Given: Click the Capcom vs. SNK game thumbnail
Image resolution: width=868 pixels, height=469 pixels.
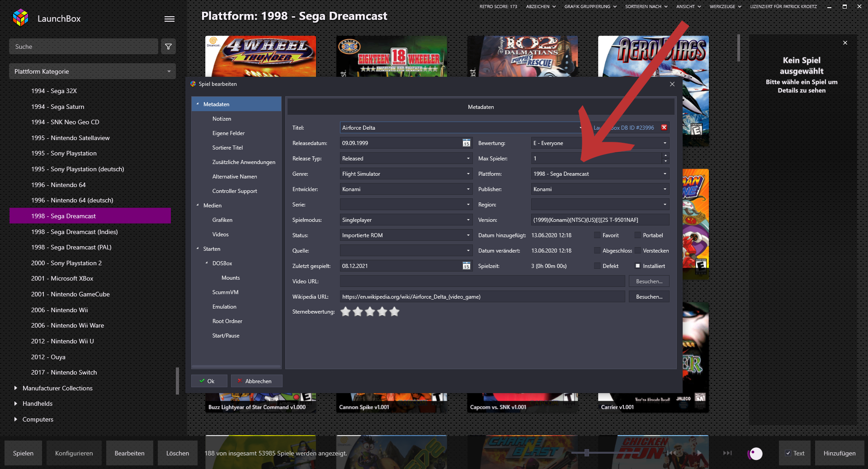Looking at the screenshot, I should [x=522, y=402].
